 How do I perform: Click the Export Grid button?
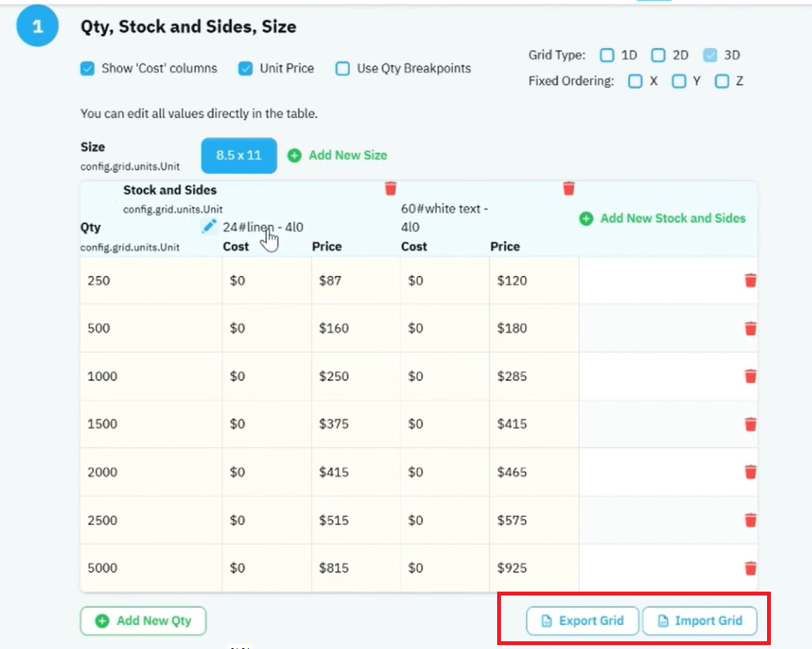[582, 620]
